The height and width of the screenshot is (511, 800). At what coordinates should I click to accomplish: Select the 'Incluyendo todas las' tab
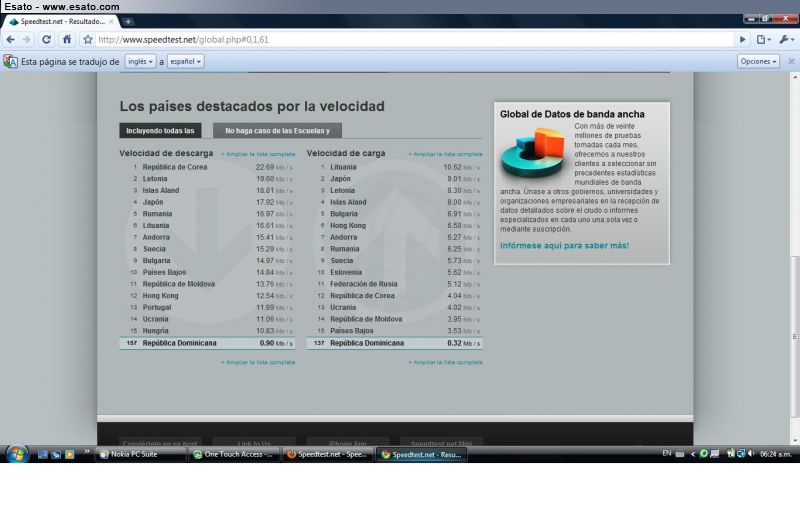coord(160,131)
